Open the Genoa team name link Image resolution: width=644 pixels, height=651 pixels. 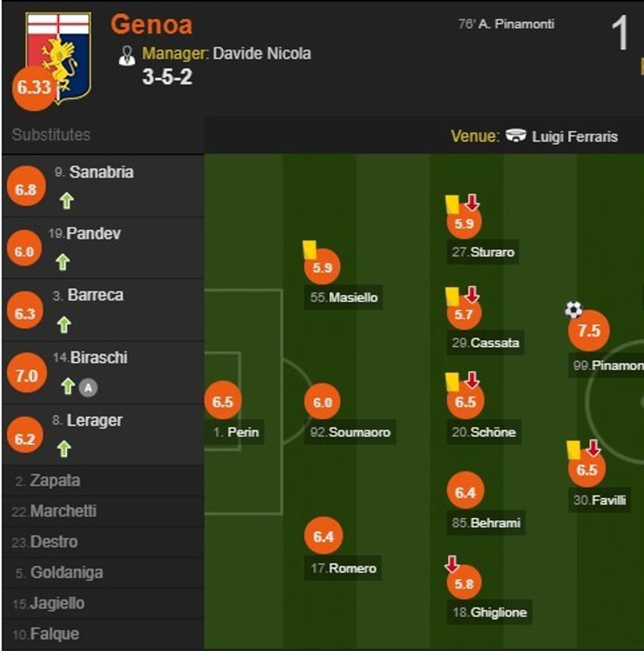click(x=151, y=24)
